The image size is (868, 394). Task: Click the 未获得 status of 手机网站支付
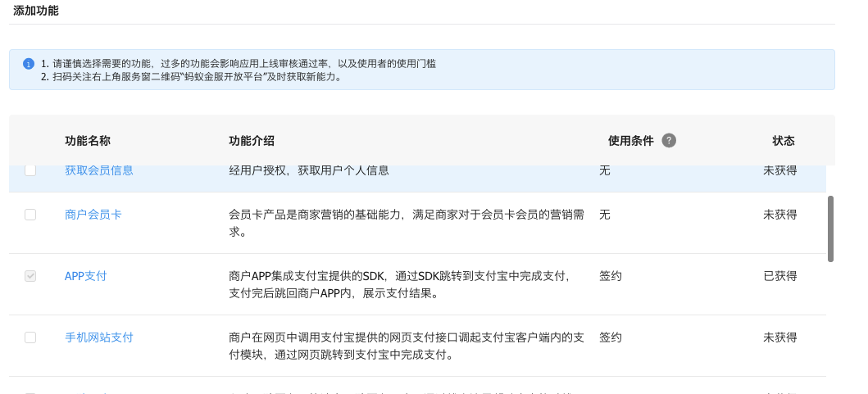[780, 337]
